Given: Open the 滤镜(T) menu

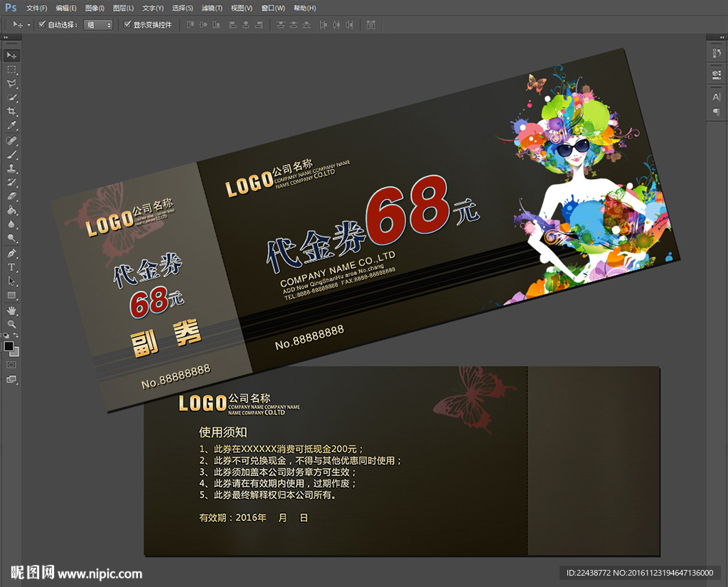Looking at the screenshot, I should 208,8.
